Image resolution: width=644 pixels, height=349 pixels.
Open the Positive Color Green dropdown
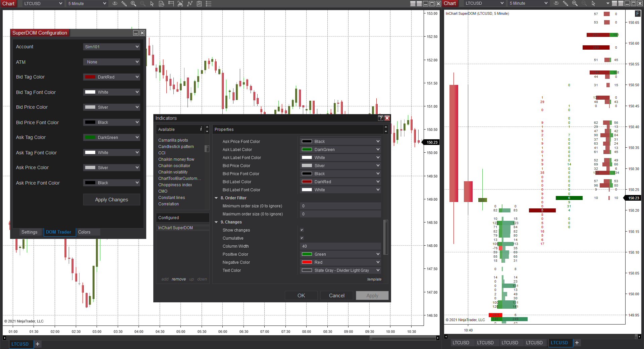click(x=340, y=254)
